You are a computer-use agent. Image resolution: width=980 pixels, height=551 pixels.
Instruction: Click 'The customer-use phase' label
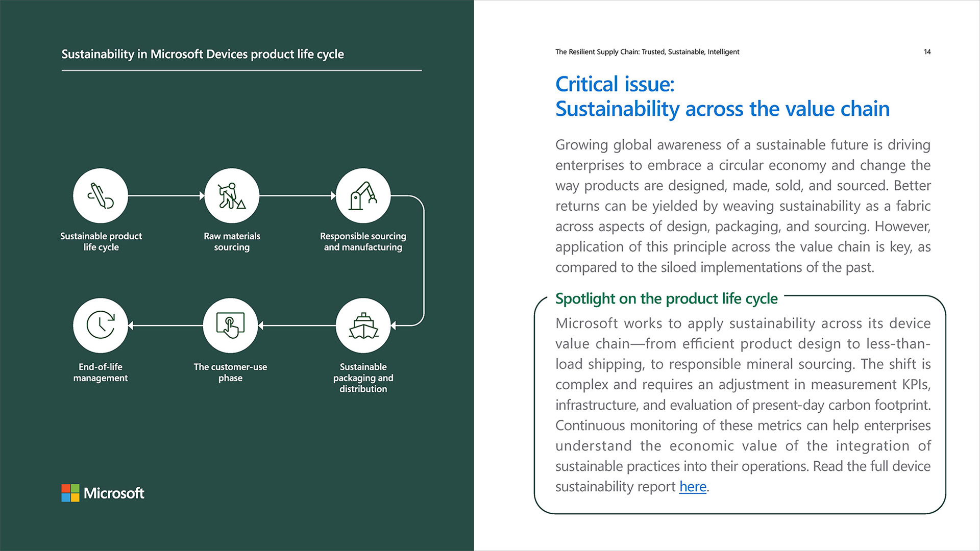click(230, 372)
